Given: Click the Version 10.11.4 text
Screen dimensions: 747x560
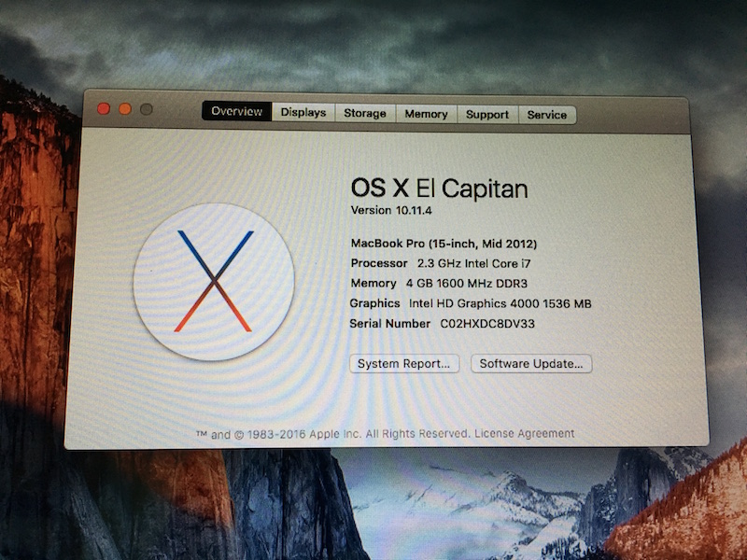Looking at the screenshot, I should tap(391, 210).
